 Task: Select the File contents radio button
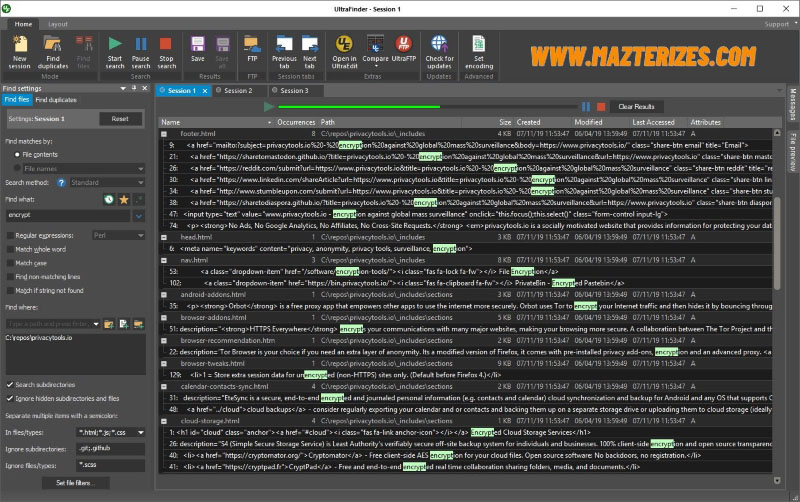[x=17, y=155]
